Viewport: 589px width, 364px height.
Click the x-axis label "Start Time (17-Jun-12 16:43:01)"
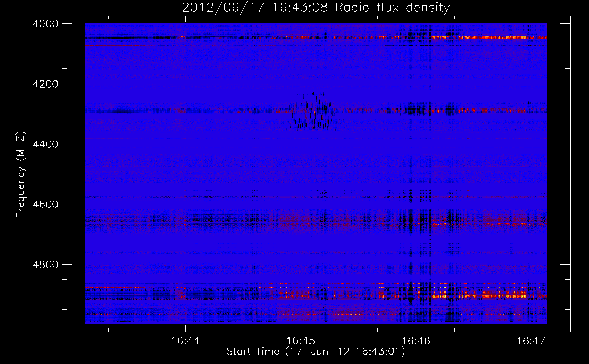point(316,352)
